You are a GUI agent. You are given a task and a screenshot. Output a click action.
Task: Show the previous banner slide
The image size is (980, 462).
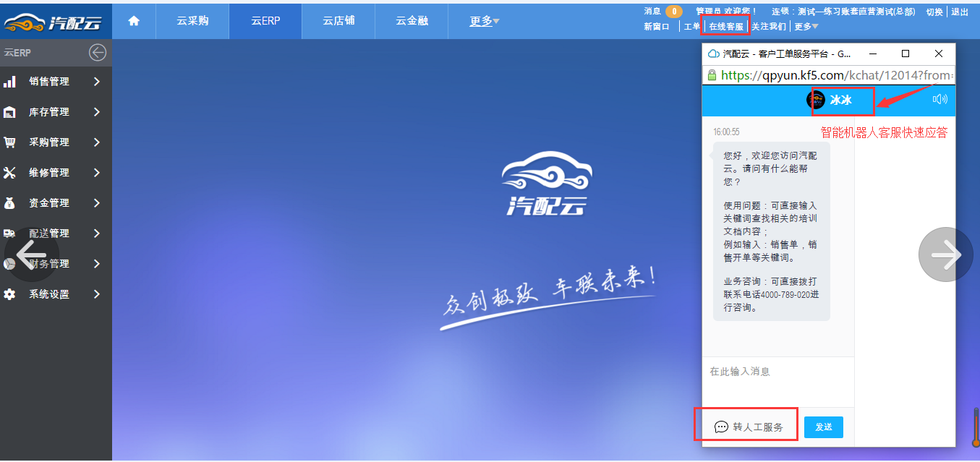click(30, 254)
